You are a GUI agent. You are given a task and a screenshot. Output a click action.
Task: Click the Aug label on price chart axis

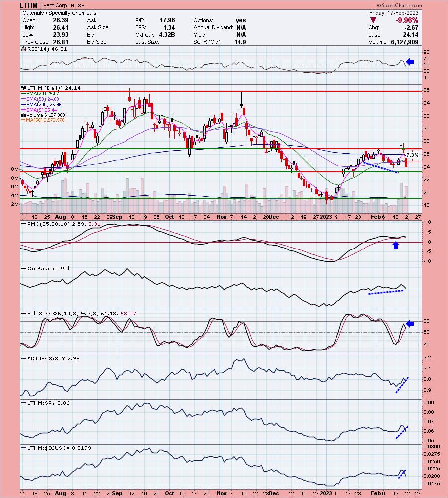[60, 217]
